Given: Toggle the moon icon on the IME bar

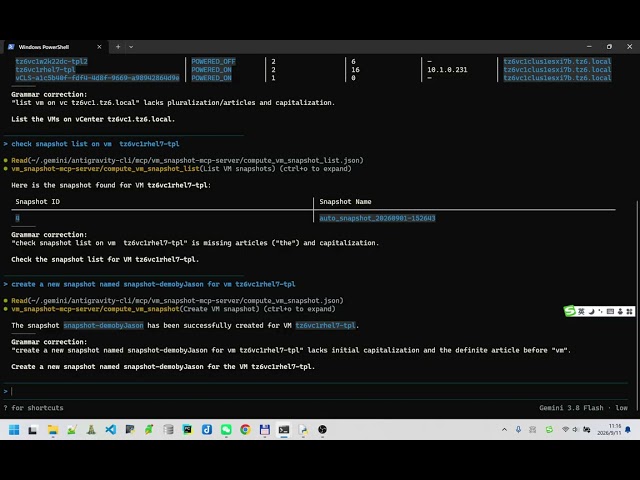Looking at the screenshot, I should [x=591, y=311].
